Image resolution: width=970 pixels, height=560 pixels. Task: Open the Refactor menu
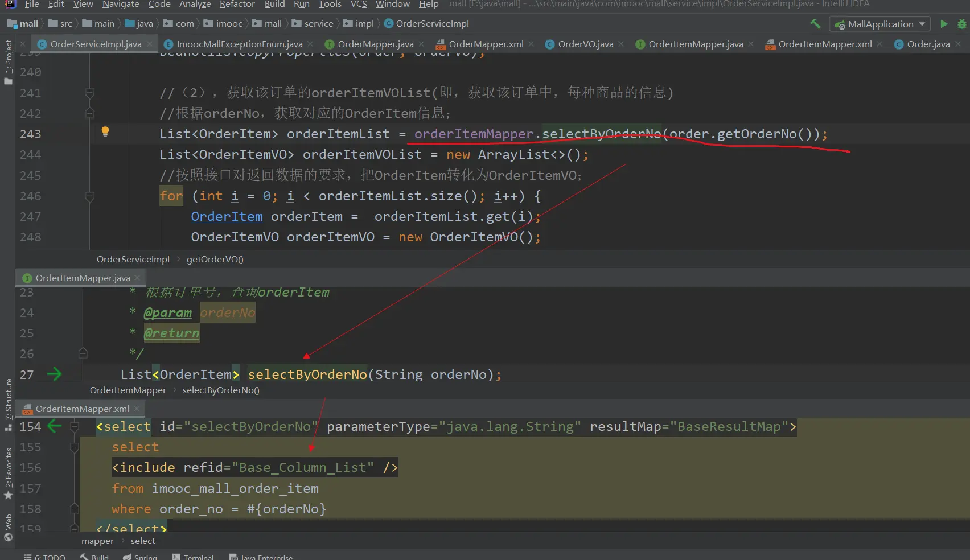pyautogui.click(x=237, y=5)
